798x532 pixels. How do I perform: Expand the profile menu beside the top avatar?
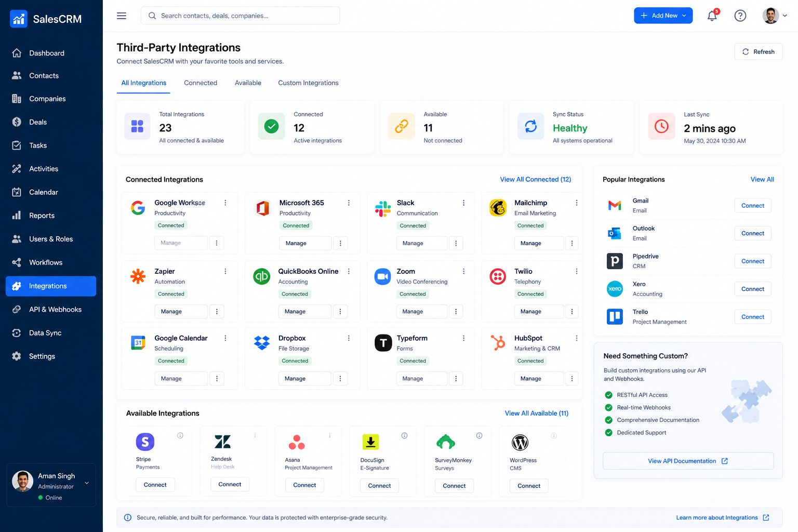[x=784, y=16]
